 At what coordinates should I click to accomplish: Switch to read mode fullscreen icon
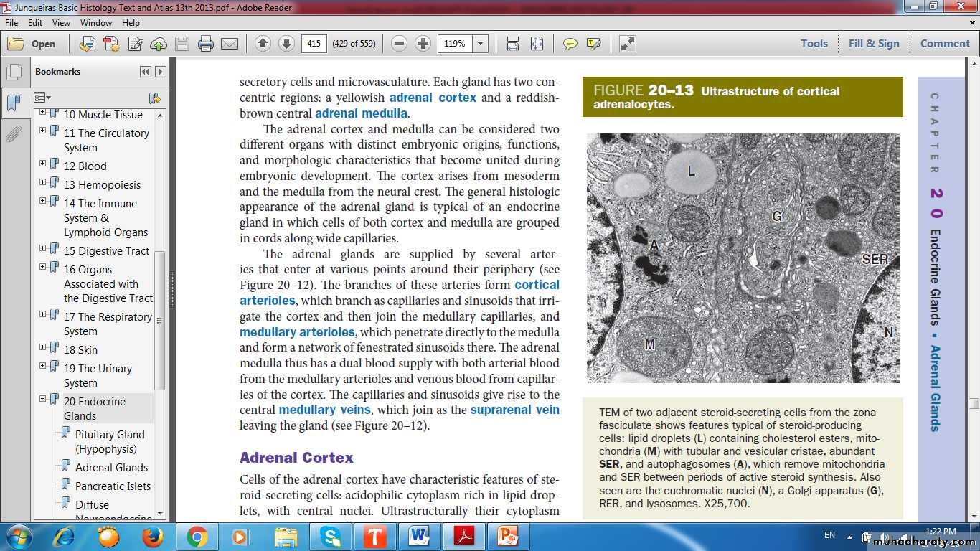pyautogui.click(x=628, y=44)
